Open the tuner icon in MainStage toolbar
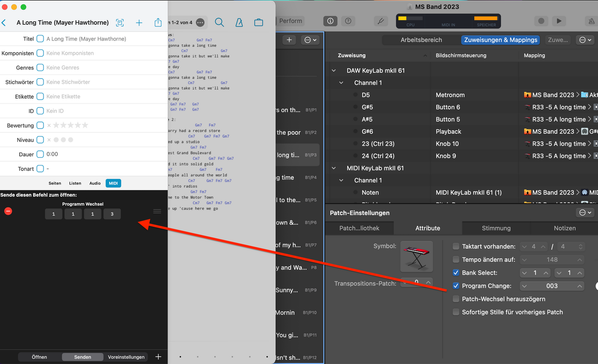The image size is (598, 364). click(380, 21)
